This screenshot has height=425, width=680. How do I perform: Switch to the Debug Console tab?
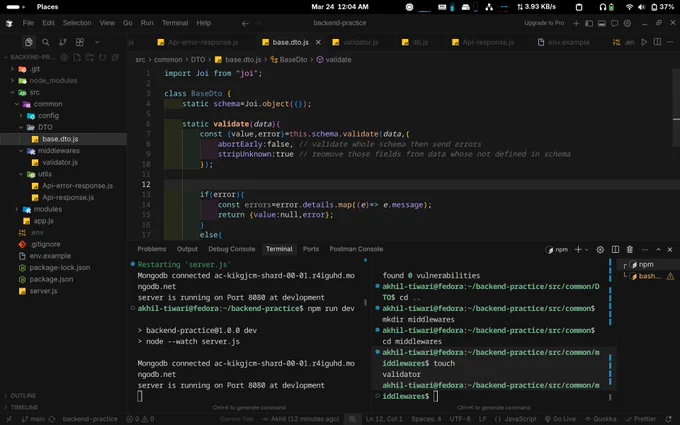point(232,249)
